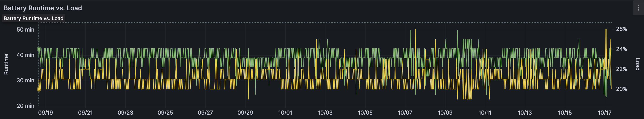Click the 40 min y-axis label
This screenshot has height=119, width=644.
[x=25, y=55]
